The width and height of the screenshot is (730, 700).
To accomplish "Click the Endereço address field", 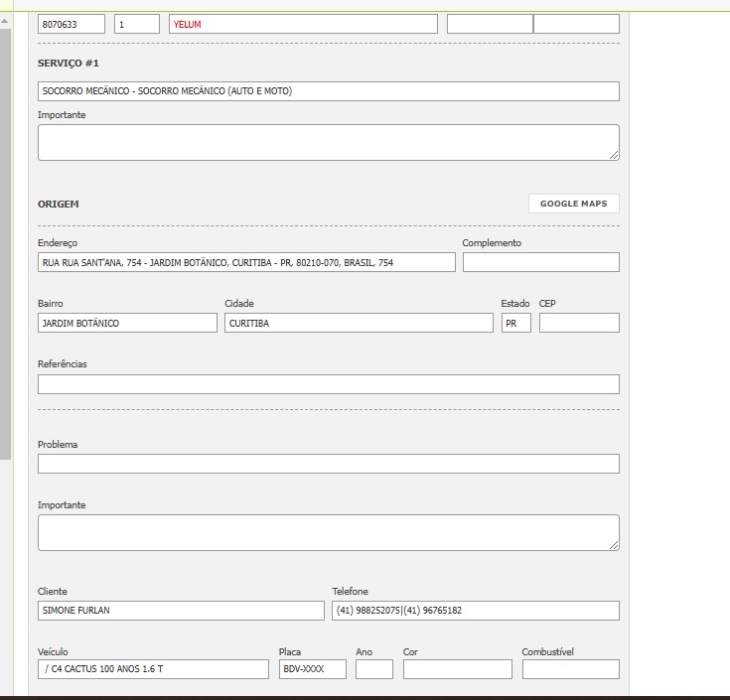I will 246,262.
